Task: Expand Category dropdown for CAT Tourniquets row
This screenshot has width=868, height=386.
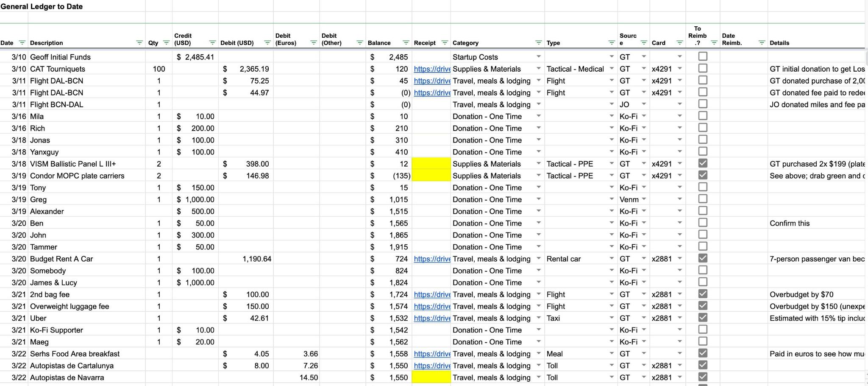Action: tap(538, 69)
